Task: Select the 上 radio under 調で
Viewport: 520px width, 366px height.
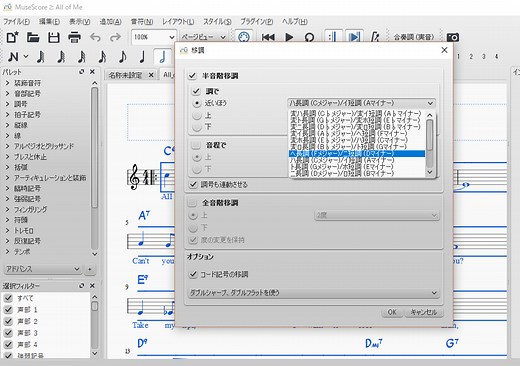Action: click(197, 115)
